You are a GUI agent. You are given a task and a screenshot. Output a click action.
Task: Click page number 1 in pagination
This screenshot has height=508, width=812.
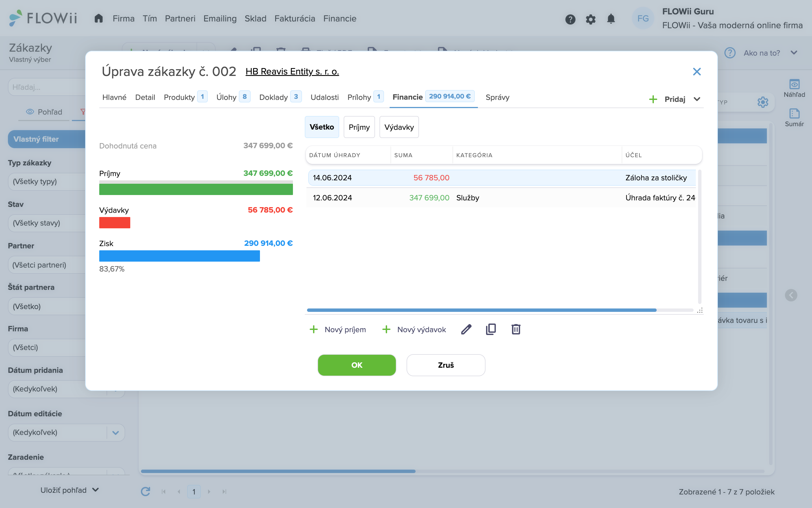point(194,492)
